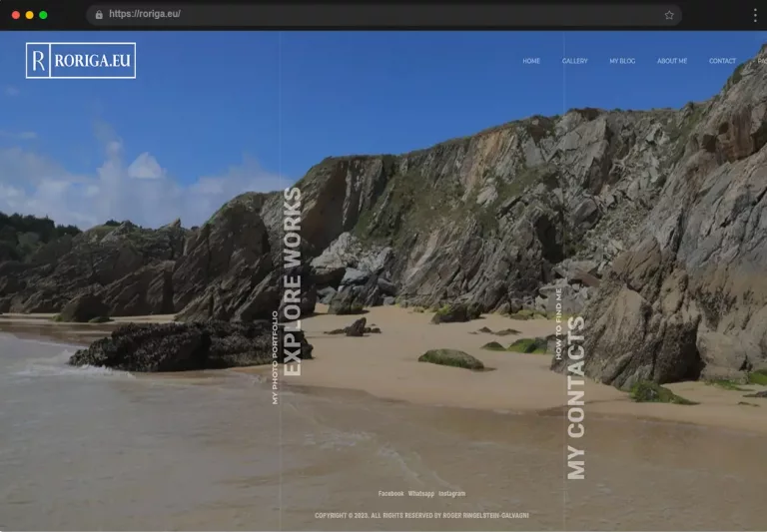
Task: Focus the address bar showing roriga.eu
Action: [x=380, y=15]
